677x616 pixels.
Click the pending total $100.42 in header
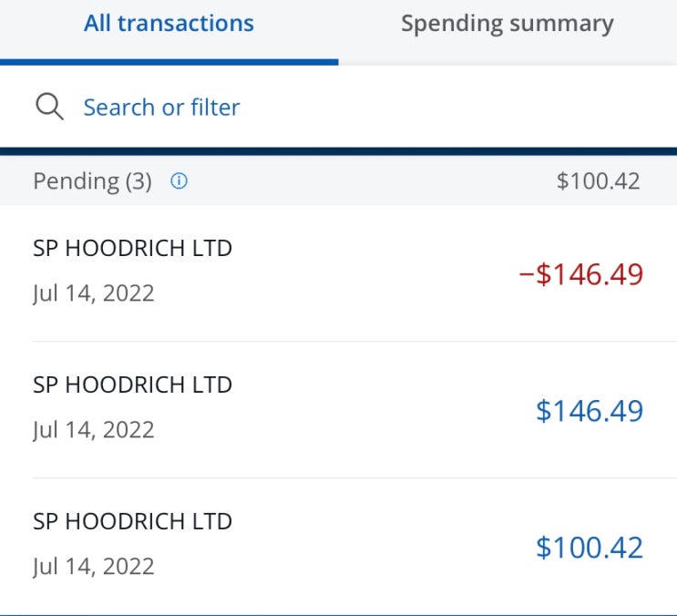[x=598, y=180]
